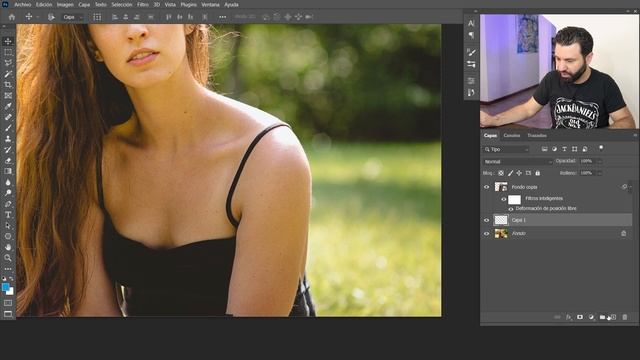
Task: Open the Archivo menu
Action: coord(23,4)
